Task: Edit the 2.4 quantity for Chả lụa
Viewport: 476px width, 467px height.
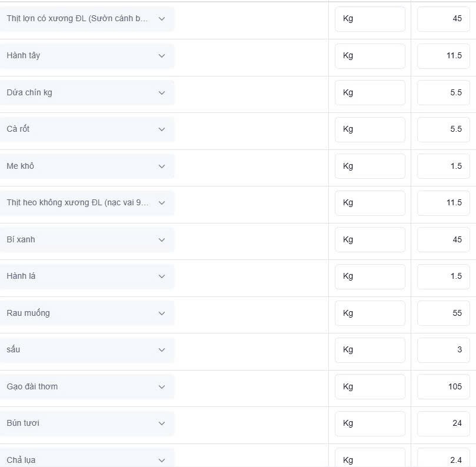Action: (x=444, y=458)
